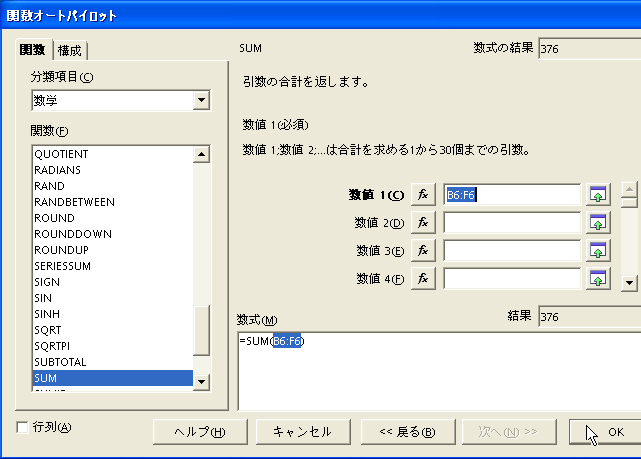Click shrink dialog icon for 数値 4
This screenshot has height=459, width=641.
tap(598, 278)
